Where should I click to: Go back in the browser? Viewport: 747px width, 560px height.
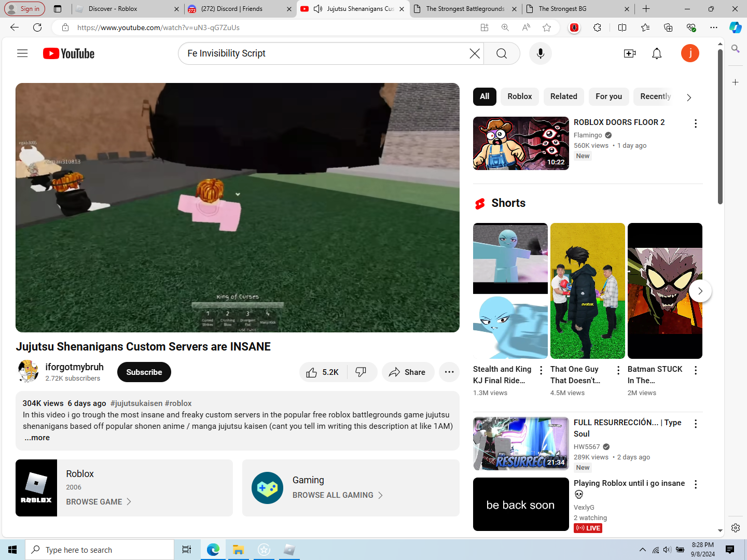(x=15, y=27)
